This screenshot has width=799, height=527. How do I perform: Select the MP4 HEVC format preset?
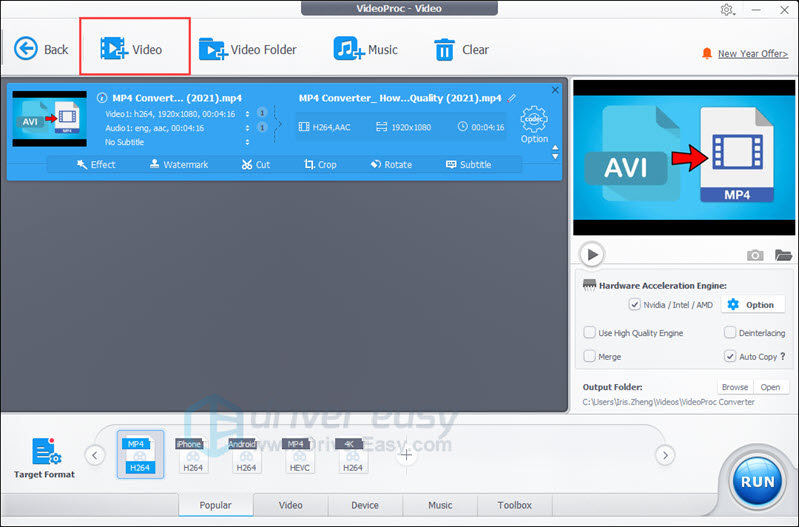click(299, 455)
